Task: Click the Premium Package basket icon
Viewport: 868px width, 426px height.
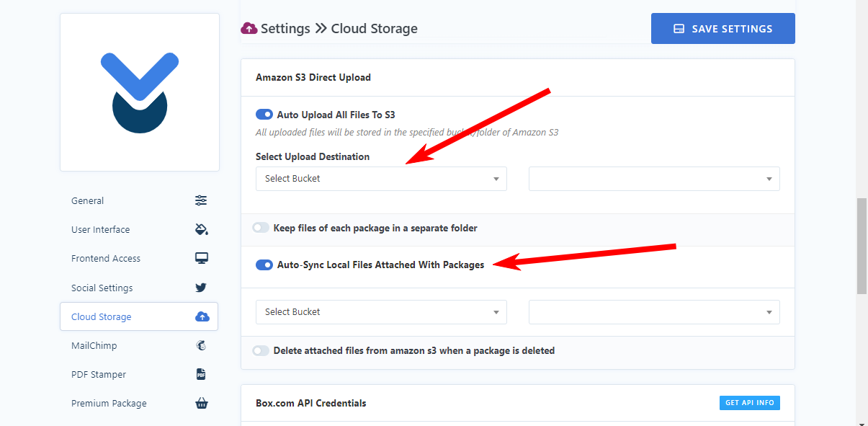Action: [x=202, y=403]
